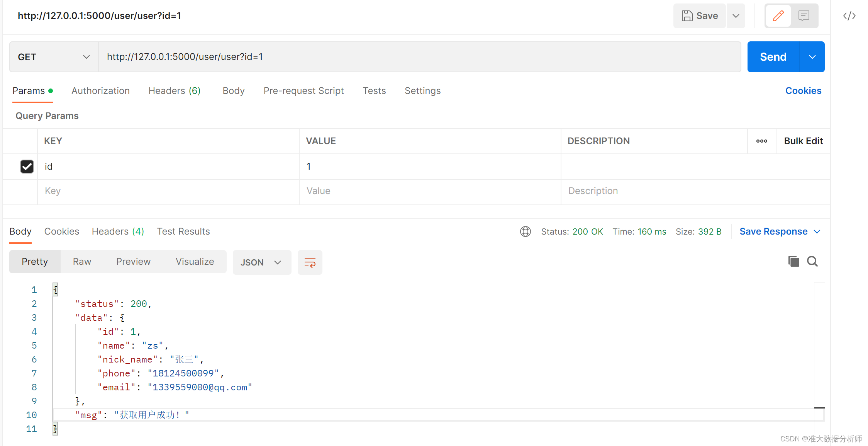Enable the empty Key row checkbox
The width and height of the screenshot is (868, 446).
click(27, 191)
